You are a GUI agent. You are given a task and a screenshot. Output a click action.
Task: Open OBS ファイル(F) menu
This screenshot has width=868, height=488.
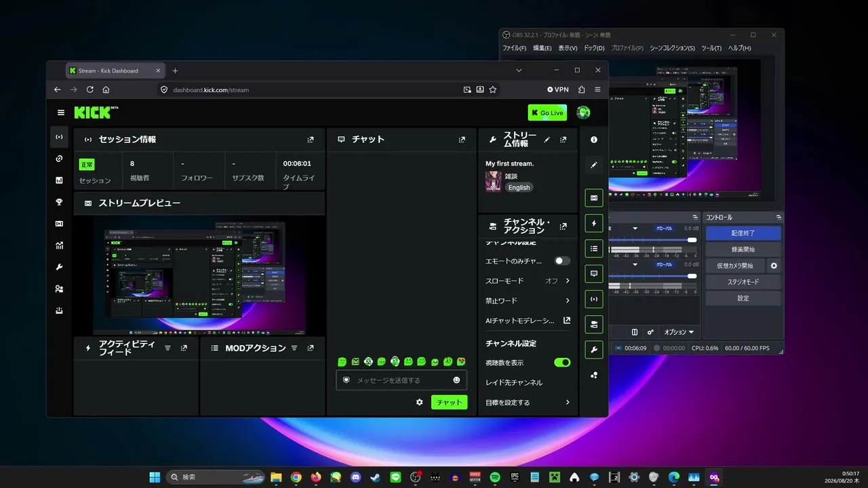(x=514, y=48)
